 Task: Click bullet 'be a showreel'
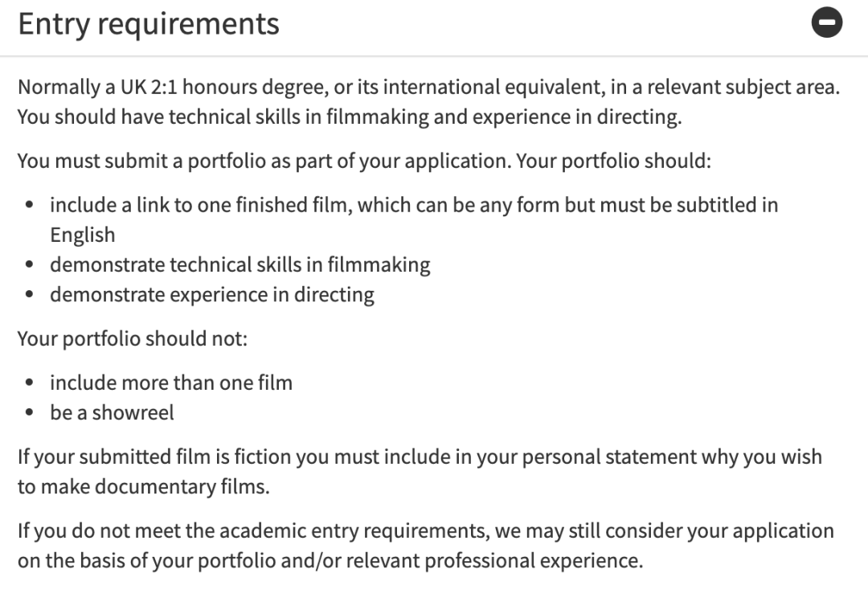tap(112, 412)
